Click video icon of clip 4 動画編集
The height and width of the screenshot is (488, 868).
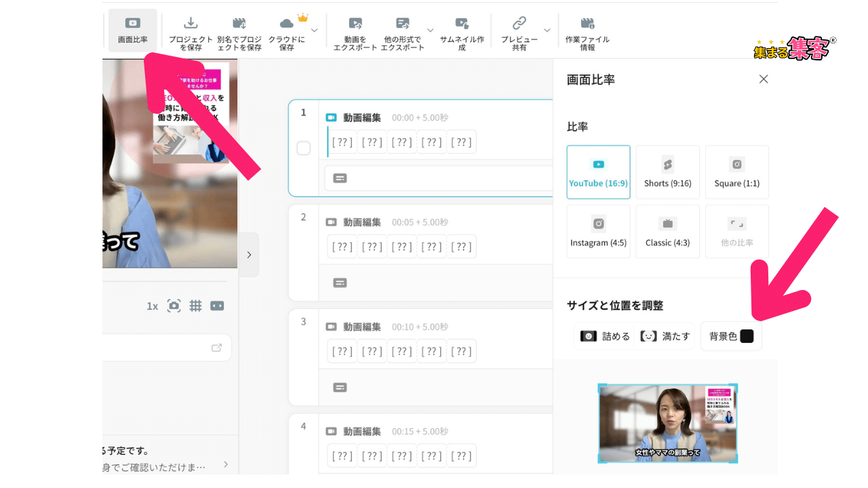click(332, 431)
